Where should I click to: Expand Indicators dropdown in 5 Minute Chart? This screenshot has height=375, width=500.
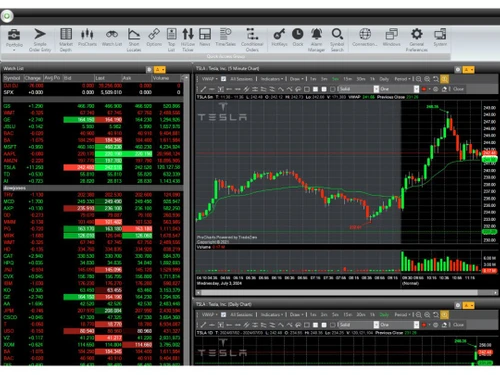click(x=272, y=79)
